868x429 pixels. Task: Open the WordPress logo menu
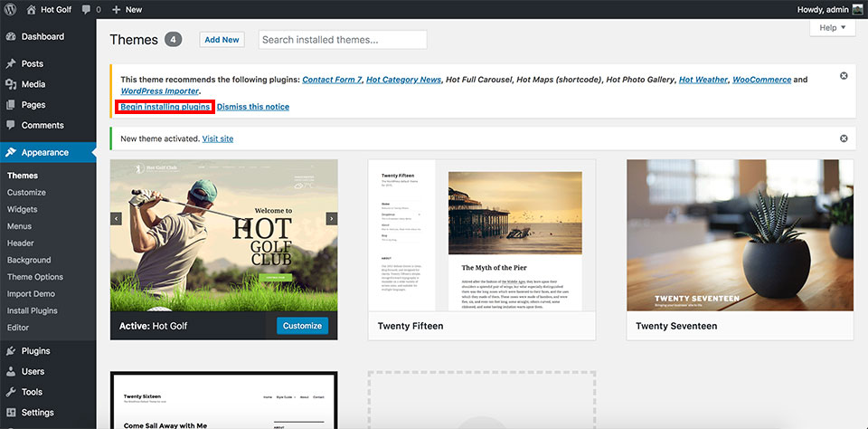10,9
